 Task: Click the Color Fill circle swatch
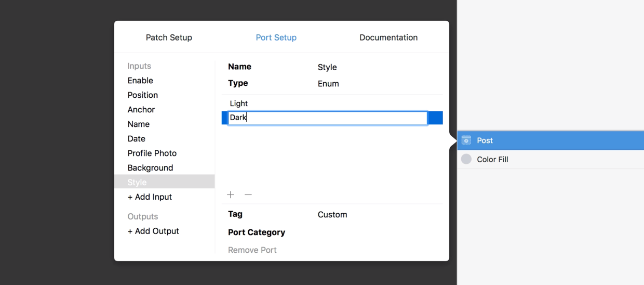(466, 159)
